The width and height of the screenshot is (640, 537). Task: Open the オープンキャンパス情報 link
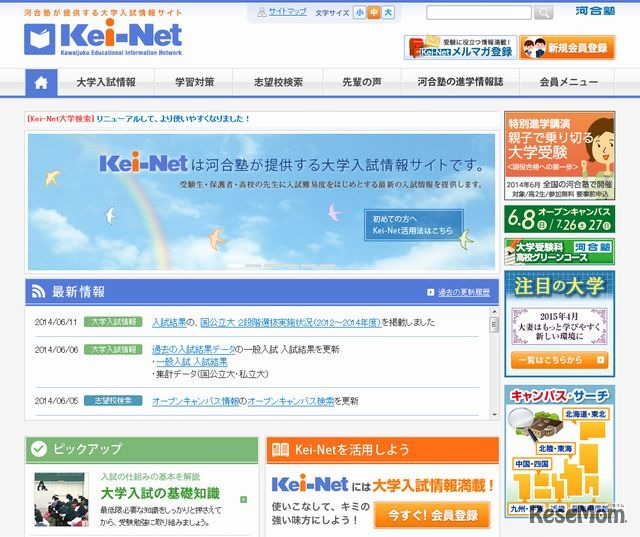195,401
